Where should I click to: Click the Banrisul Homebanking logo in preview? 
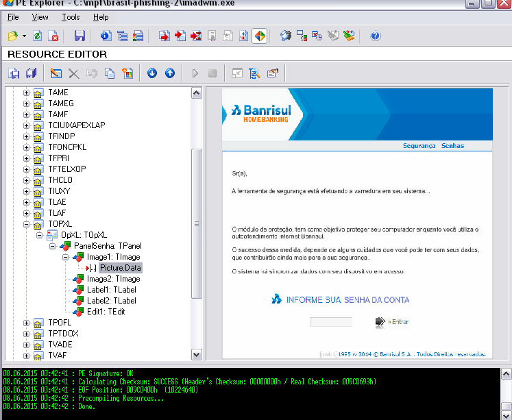[x=261, y=114]
